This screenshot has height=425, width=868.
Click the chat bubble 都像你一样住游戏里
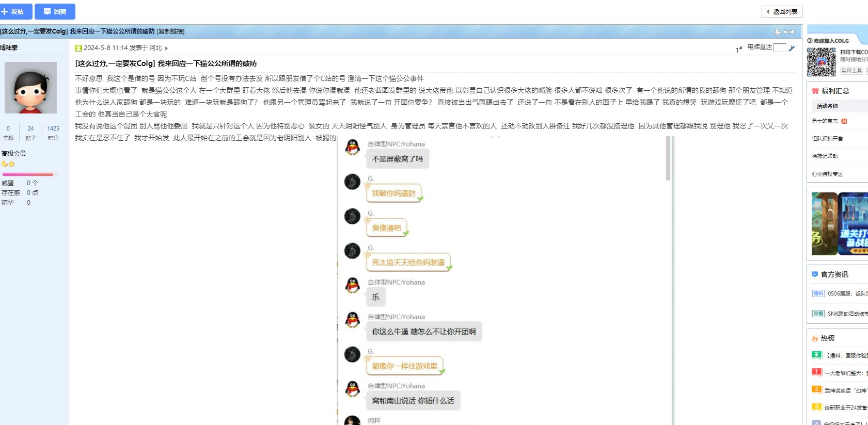tap(405, 366)
